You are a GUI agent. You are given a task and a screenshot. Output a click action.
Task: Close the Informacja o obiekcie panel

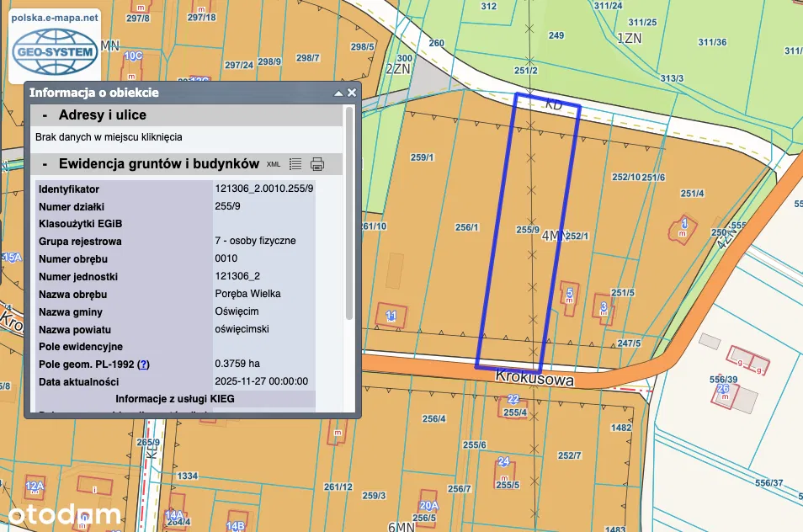[x=352, y=93]
